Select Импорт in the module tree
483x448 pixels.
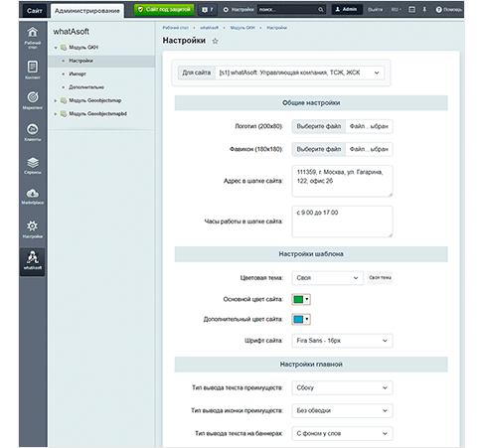coord(78,74)
